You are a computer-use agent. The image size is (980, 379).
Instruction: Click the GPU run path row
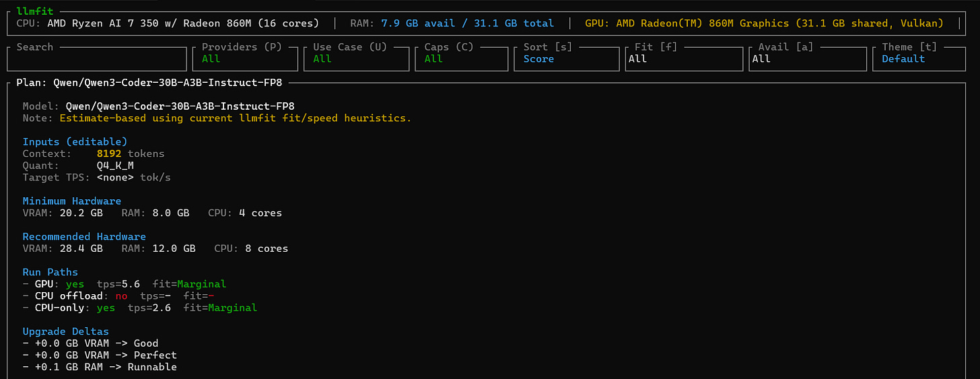[125, 284]
